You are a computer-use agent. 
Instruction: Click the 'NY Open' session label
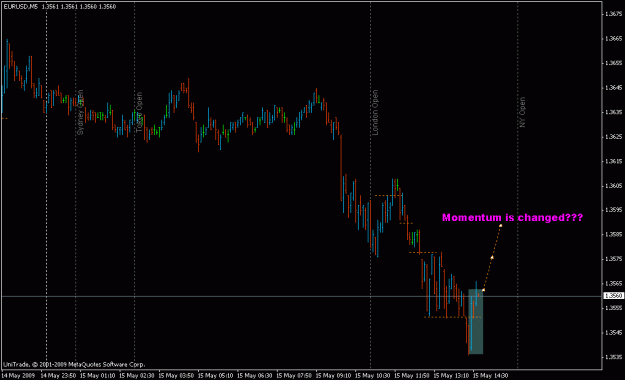[x=522, y=112]
